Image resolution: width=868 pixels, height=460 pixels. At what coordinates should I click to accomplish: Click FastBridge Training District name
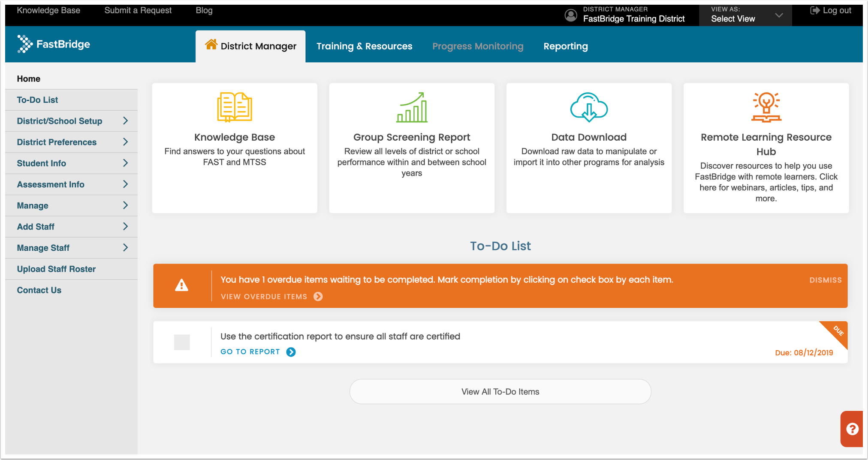pyautogui.click(x=634, y=19)
